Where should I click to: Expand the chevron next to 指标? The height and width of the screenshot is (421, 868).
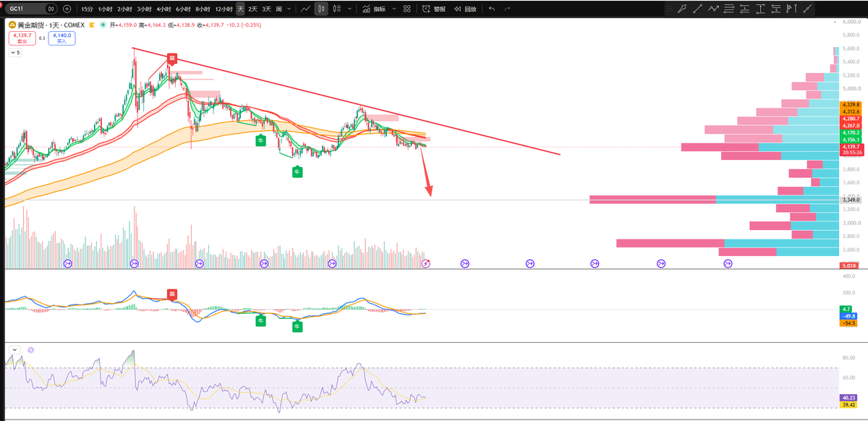coord(393,9)
